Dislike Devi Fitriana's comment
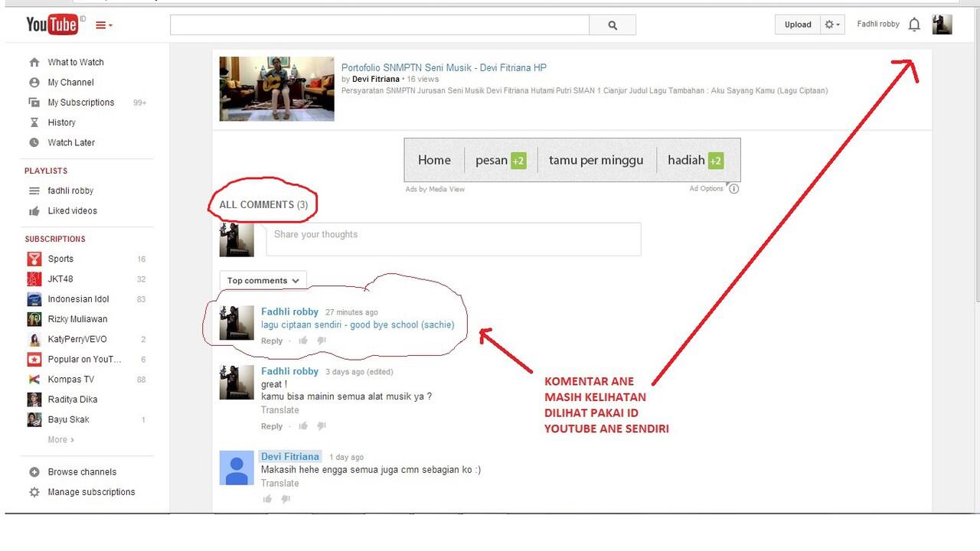 286,499
